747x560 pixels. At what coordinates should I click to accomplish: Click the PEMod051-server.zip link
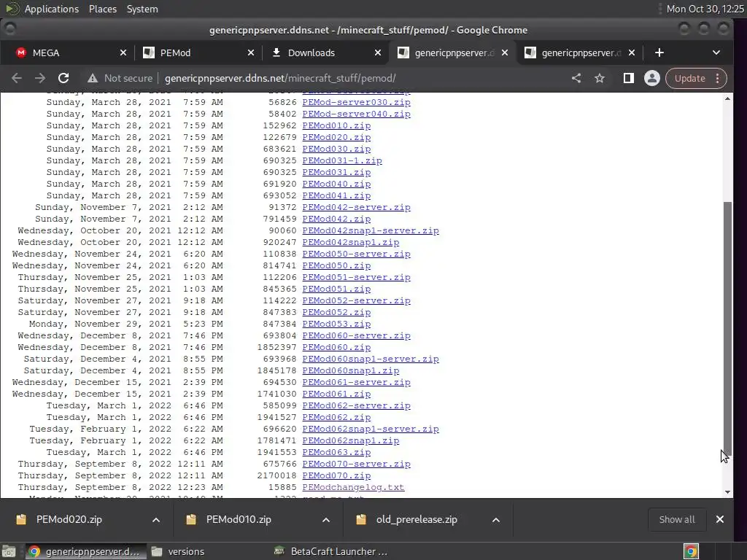(356, 277)
